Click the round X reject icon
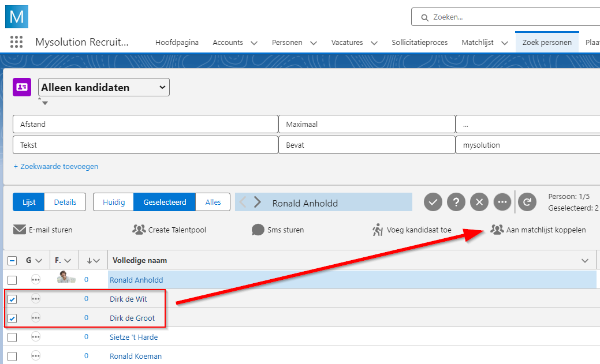The width and height of the screenshot is (600, 364). [x=479, y=202]
